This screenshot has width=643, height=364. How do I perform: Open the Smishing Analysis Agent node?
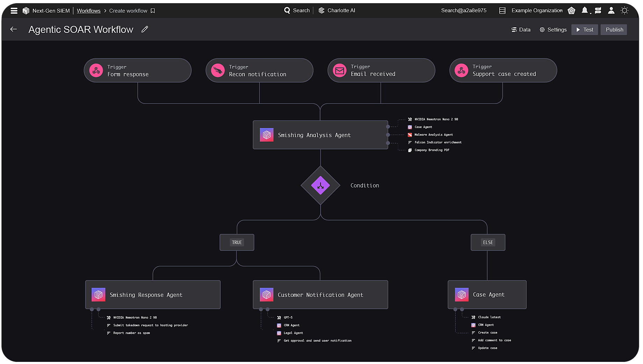pos(320,135)
